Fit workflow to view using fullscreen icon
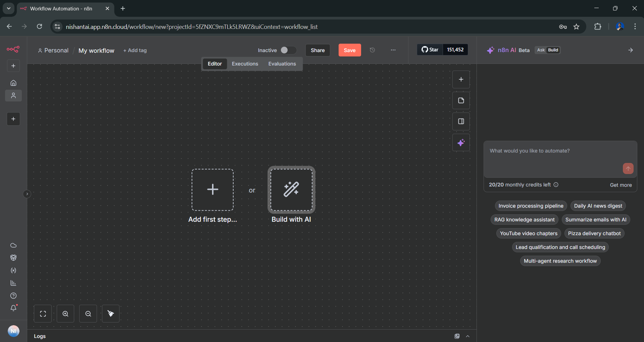 tap(43, 313)
